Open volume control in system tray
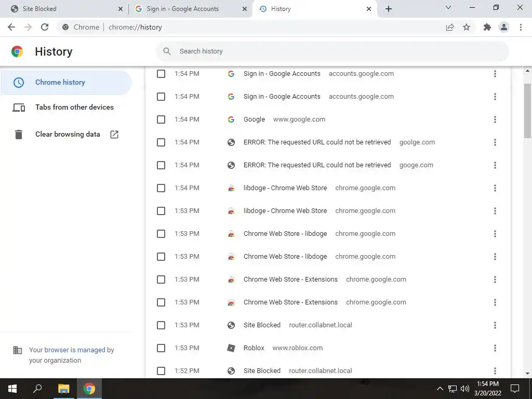This screenshot has width=532, height=399. 465,389
